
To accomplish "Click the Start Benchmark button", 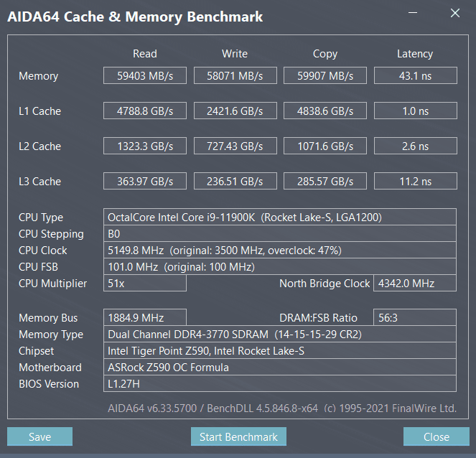I will coord(238,436).
